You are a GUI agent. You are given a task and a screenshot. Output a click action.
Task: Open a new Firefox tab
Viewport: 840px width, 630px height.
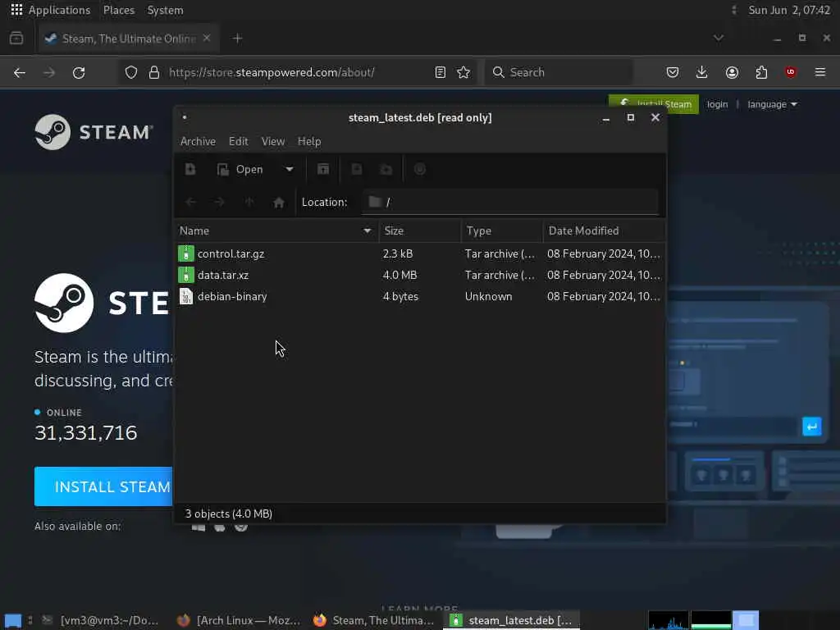coord(237,39)
